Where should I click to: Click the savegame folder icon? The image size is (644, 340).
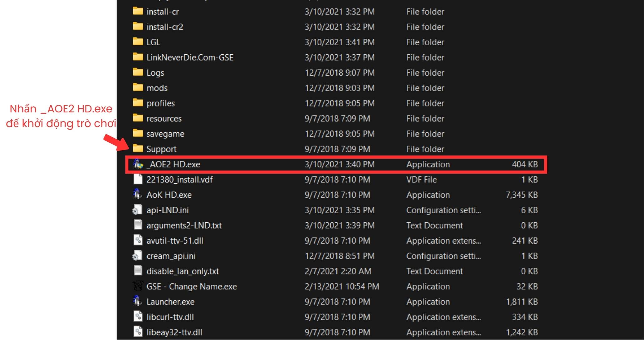pyautogui.click(x=138, y=134)
